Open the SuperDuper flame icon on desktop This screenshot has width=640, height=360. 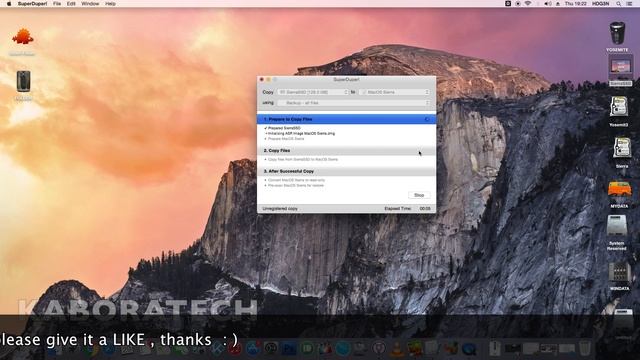pyautogui.click(x=22, y=38)
